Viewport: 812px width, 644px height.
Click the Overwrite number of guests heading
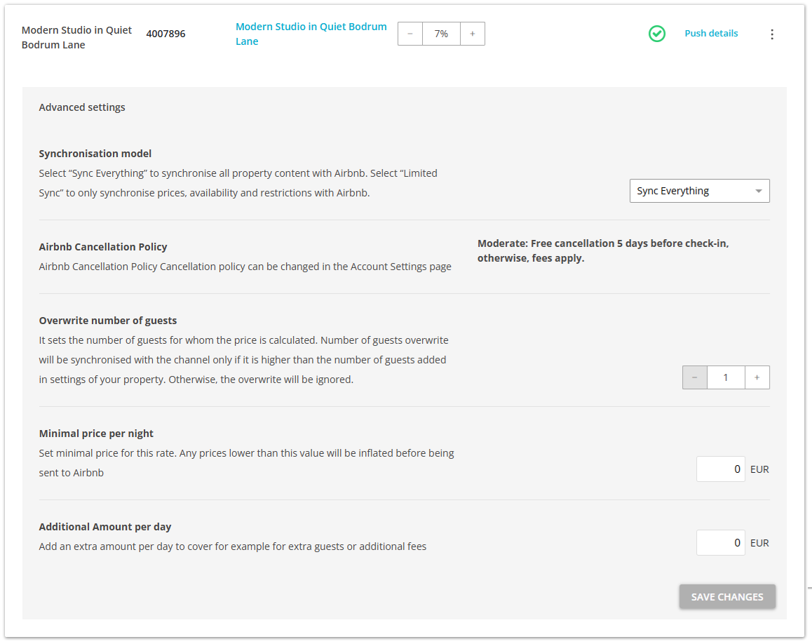pyautogui.click(x=108, y=321)
